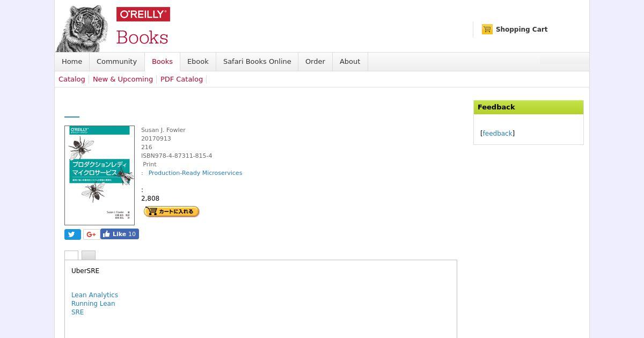Open the Running Lean link
This screenshot has height=338, width=644.
coord(93,304)
